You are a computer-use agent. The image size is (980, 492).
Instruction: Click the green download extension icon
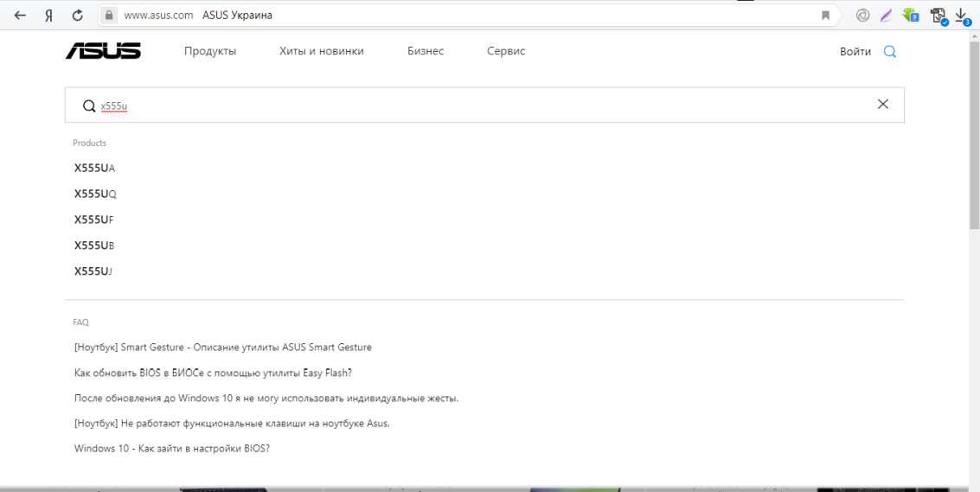[x=910, y=16]
